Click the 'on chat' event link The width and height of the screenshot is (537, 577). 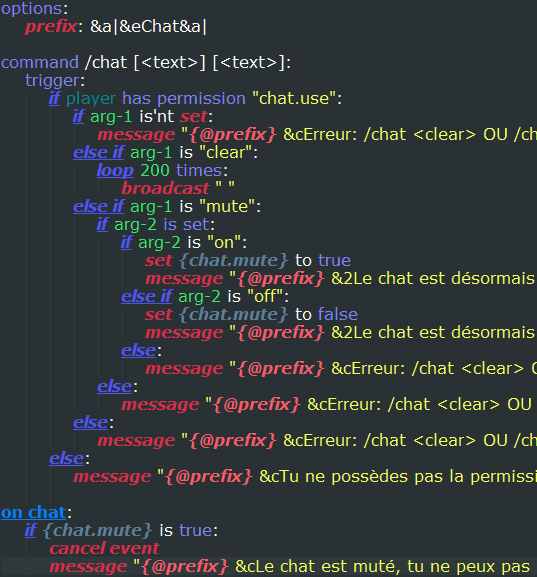[33, 513]
